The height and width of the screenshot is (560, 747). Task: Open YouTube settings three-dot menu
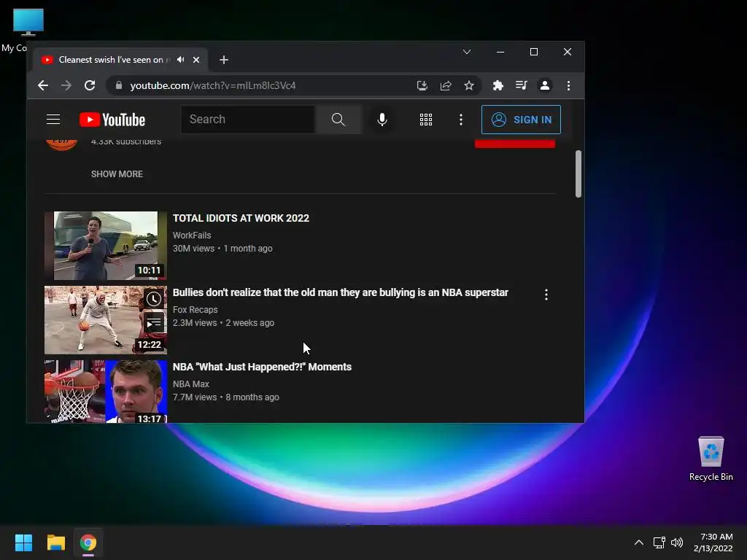click(x=461, y=120)
